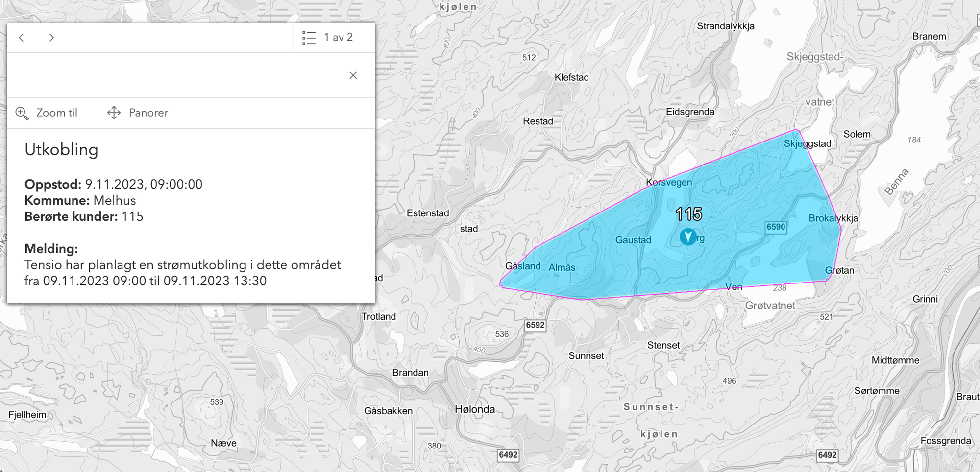Click the Grøtvatnet lake label

[770, 306]
